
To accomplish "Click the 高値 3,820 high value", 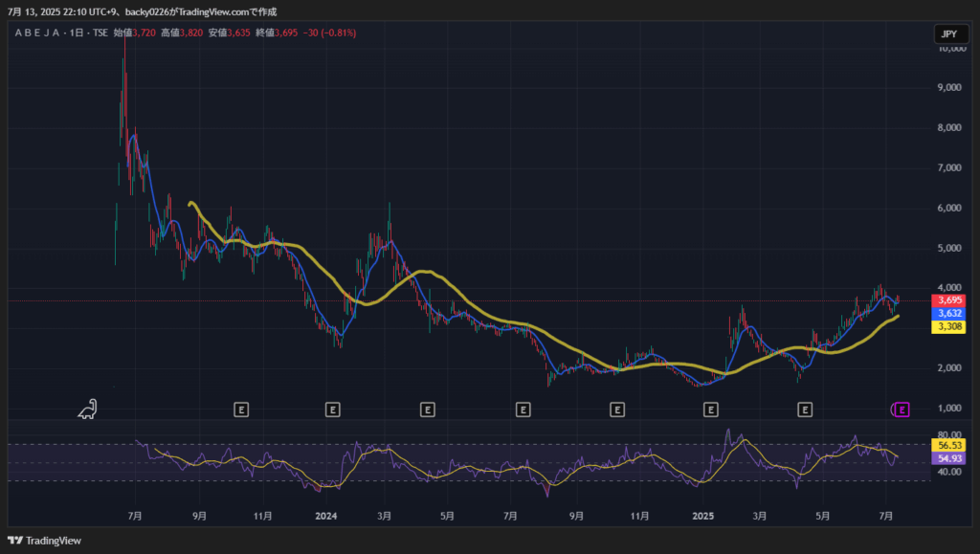I will (182, 33).
